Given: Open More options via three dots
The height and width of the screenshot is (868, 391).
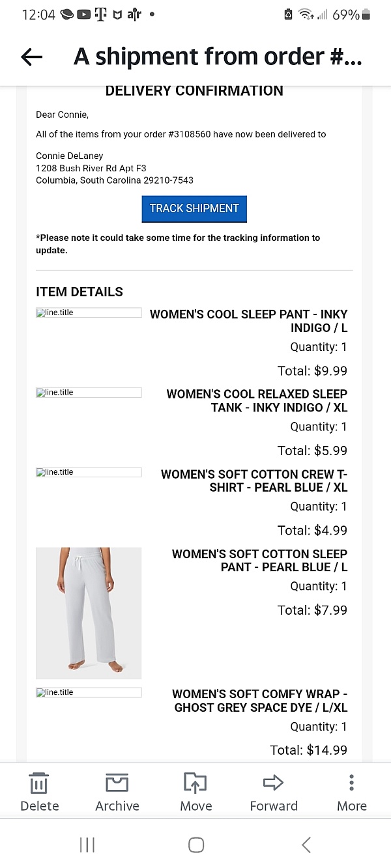Looking at the screenshot, I should (351, 783).
